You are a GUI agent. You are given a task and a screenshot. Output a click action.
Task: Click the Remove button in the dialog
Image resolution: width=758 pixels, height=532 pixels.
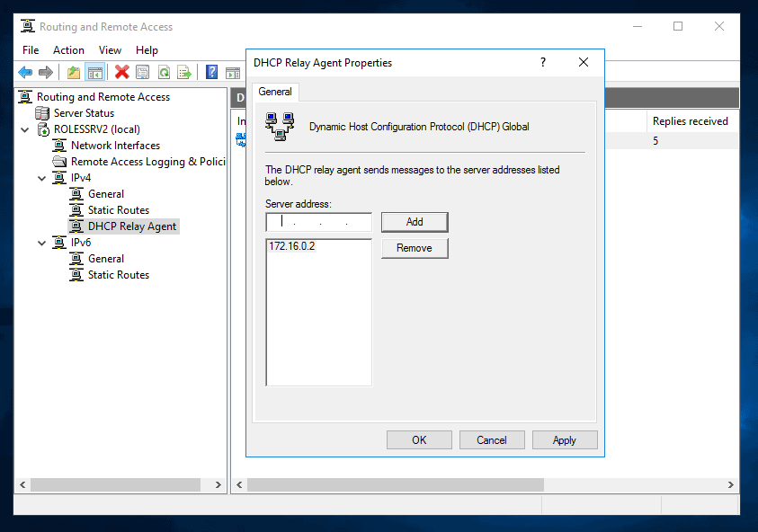pyautogui.click(x=415, y=247)
